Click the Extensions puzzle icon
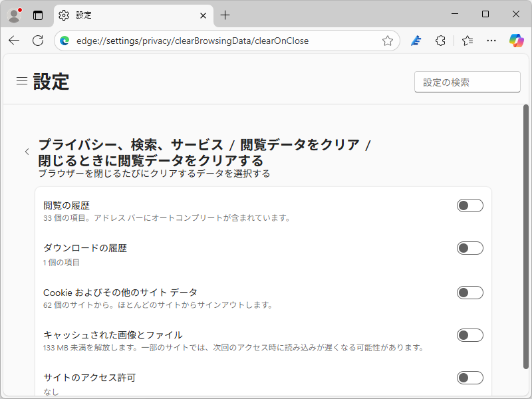532x399 pixels. [440, 41]
